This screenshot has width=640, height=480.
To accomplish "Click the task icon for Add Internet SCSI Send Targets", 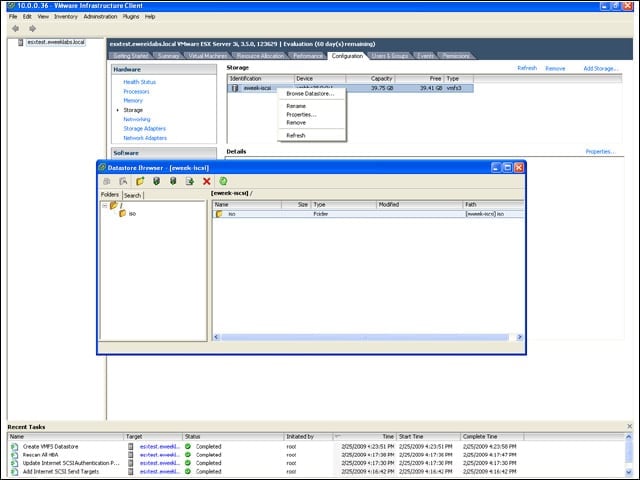I will tap(15, 472).
